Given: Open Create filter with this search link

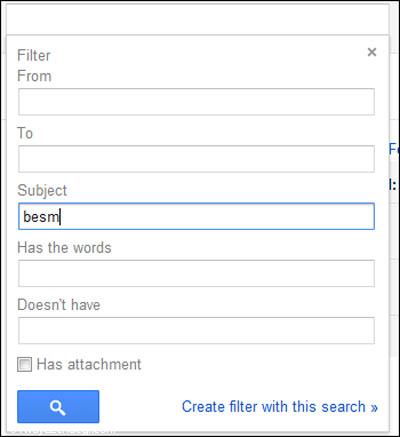Looking at the screenshot, I should (x=280, y=407).
